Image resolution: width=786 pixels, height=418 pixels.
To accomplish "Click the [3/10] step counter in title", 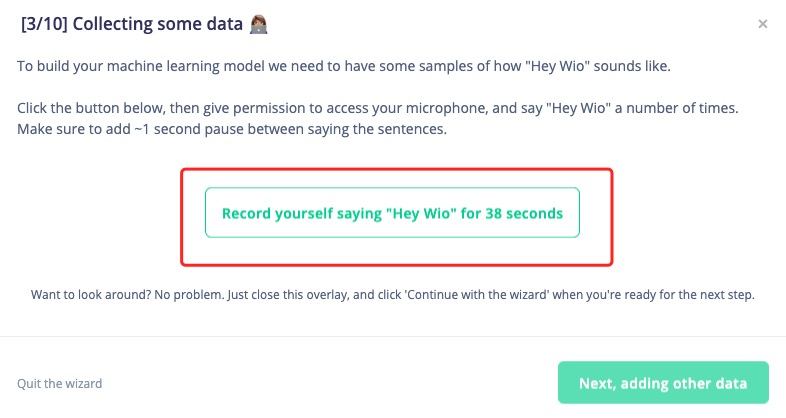I will click(44, 24).
